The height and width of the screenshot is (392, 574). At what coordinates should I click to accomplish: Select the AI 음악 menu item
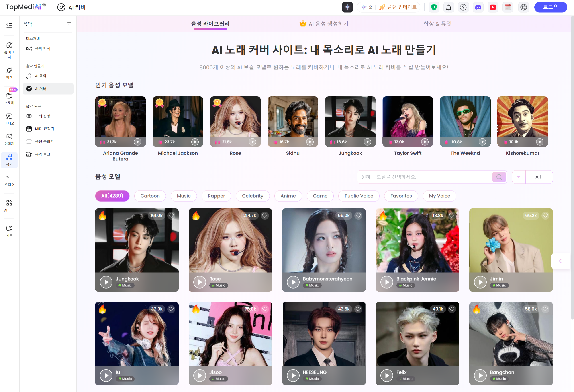point(48,76)
